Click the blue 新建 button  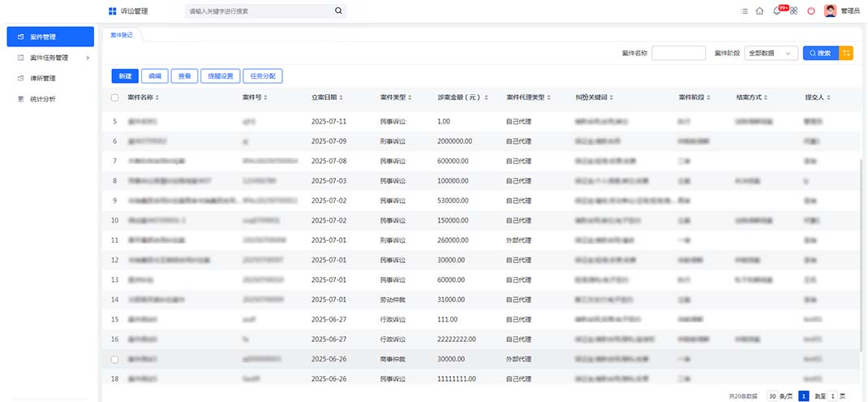(x=125, y=76)
